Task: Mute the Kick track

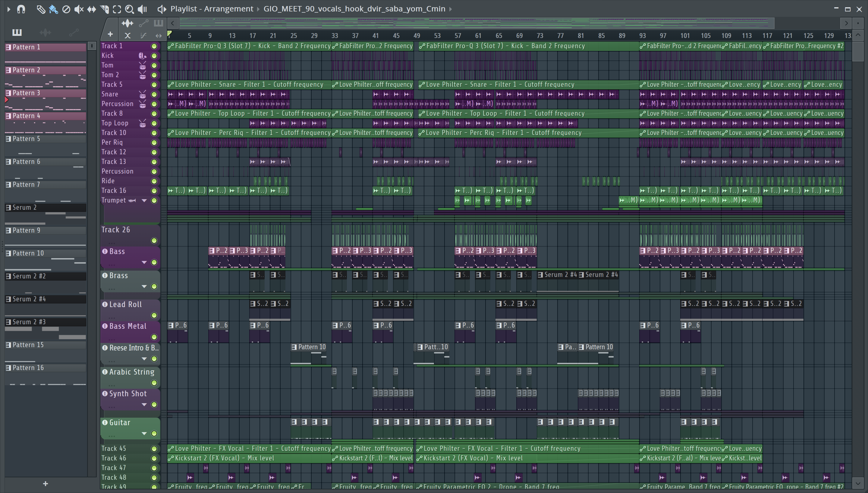Action: pos(154,56)
